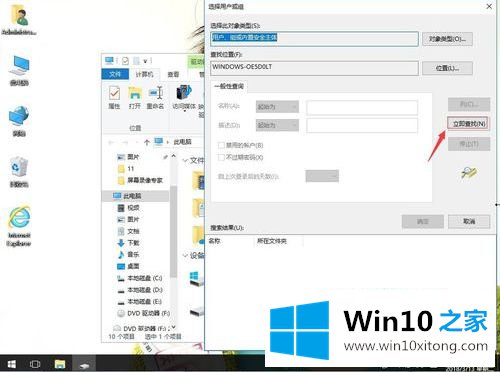Select the folder named 11 in sidebar
Image resolution: width=500 pixels, height=372 pixels.
[126, 168]
